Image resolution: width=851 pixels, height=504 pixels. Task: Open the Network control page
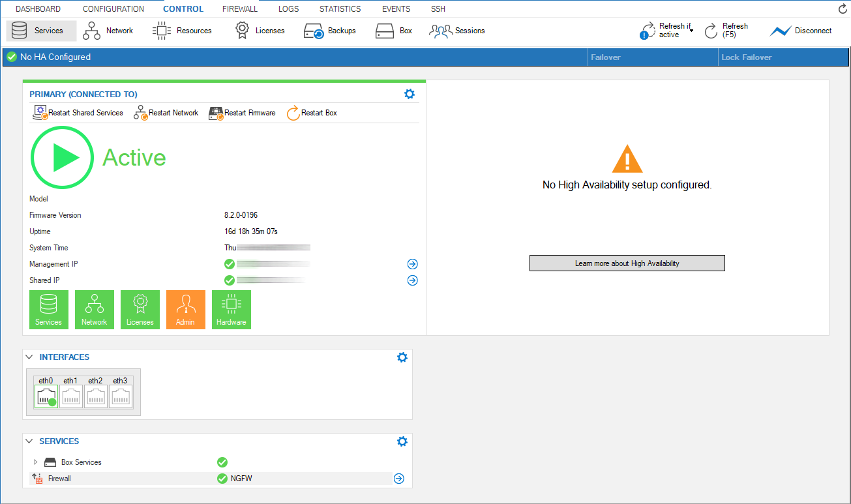(108, 31)
